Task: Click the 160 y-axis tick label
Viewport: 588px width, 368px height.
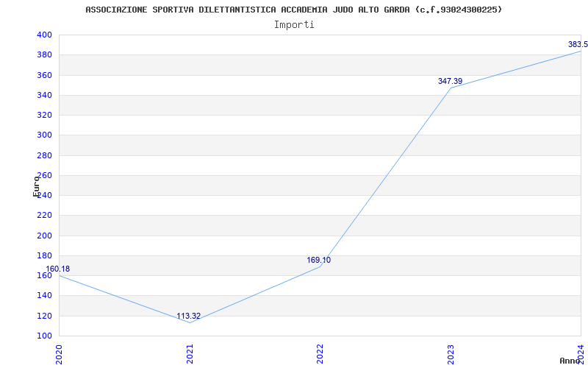Action: pyautogui.click(x=44, y=275)
